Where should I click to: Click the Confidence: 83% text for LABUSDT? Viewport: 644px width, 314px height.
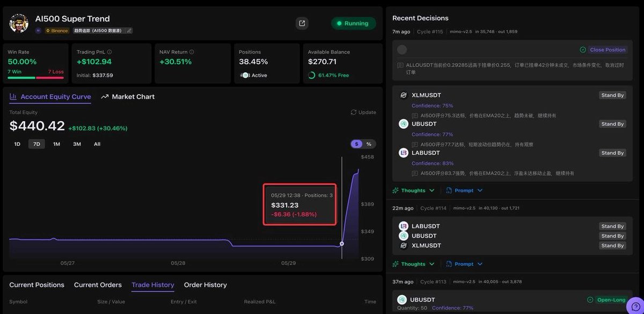click(433, 163)
